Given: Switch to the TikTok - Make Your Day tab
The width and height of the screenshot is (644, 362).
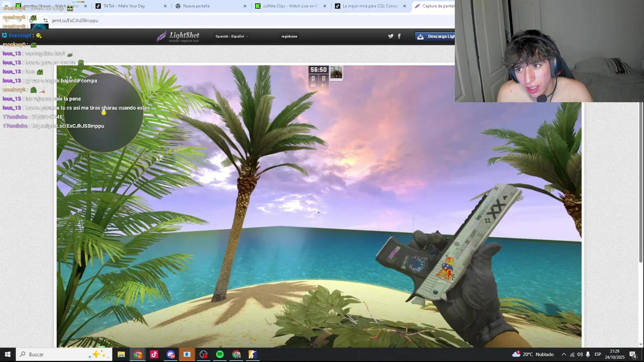Looking at the screenshot, I should click(131, 6).
